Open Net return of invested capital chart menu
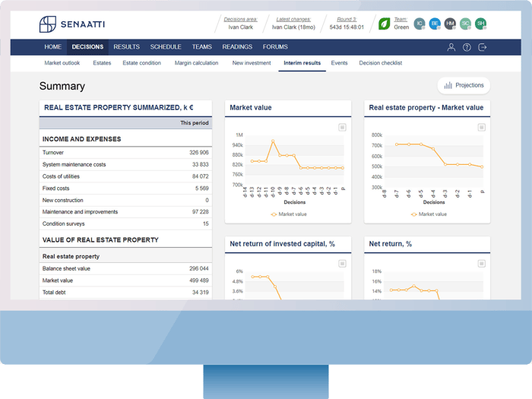Screen dimensions: 532x399 tap(342, 264)
